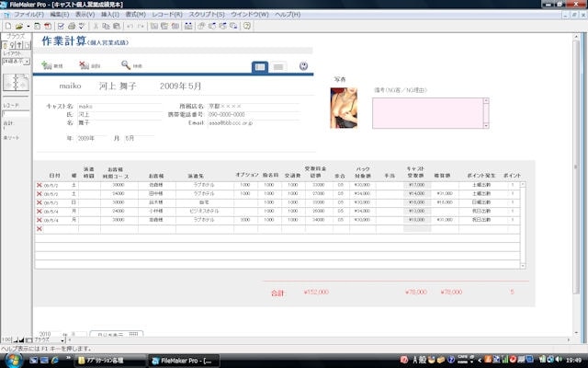Open the レコード(R) menu
588x368 pixels.
coord(167,16)
